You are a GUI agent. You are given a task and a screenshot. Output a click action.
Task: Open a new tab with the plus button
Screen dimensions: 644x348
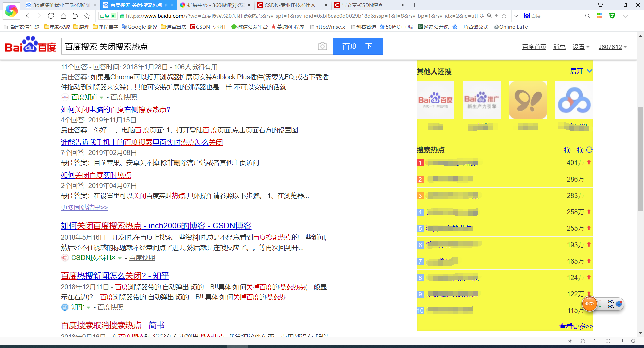[415, 5]
